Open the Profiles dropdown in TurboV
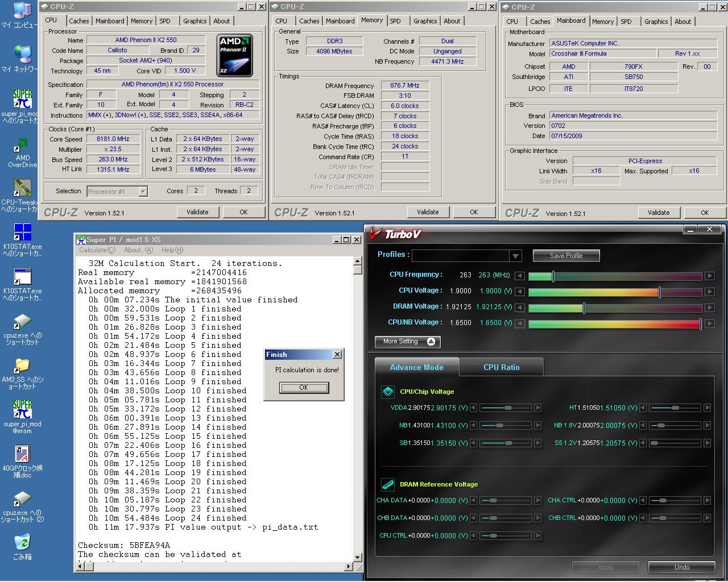This screenshot has height=582, width=728. 515,256
